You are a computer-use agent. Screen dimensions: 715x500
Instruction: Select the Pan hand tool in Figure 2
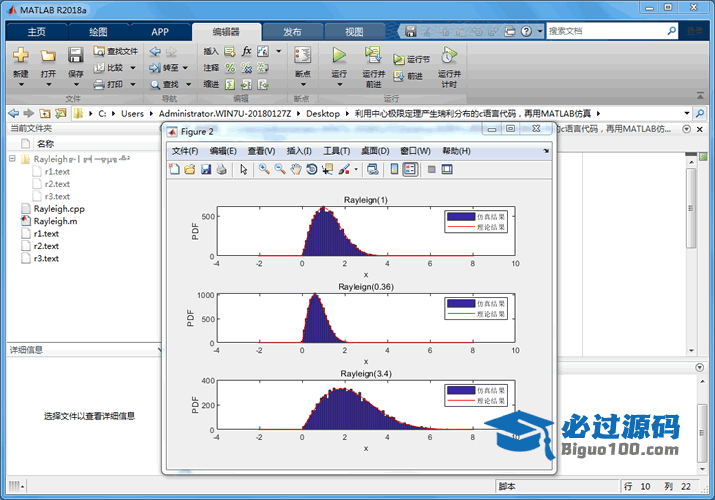tap(296, 169)
